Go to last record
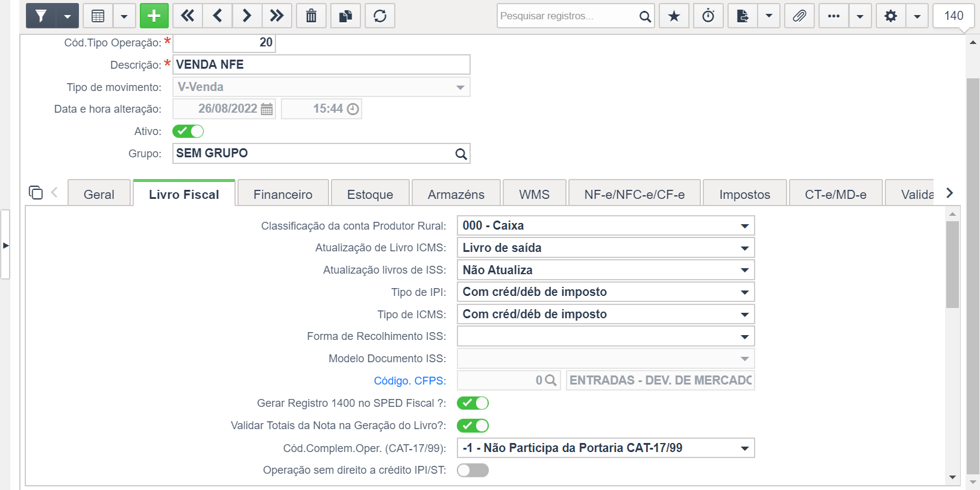980x490 pixels. coord(277,16)
